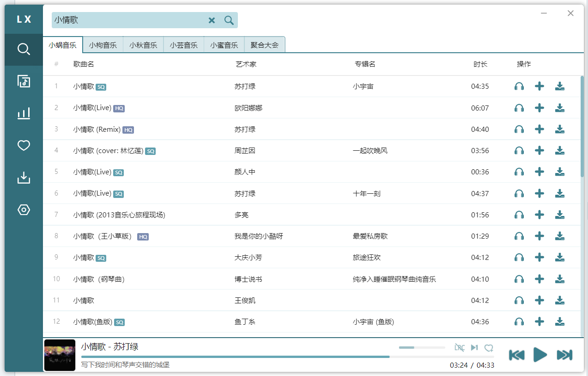Open the settings section in the sidebar
This screenshot has height=376, width=588.
[x=23, y=210]
